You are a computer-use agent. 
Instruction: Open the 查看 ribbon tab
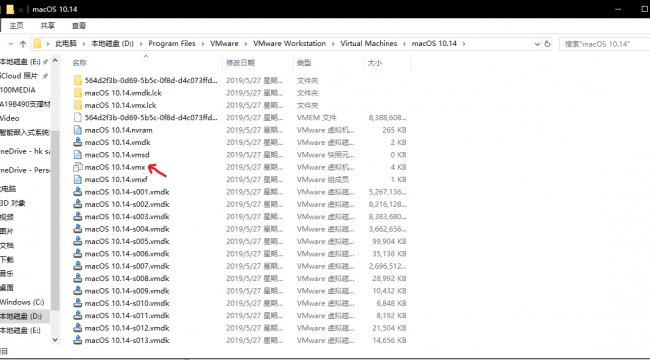click(x=78, y=26)
